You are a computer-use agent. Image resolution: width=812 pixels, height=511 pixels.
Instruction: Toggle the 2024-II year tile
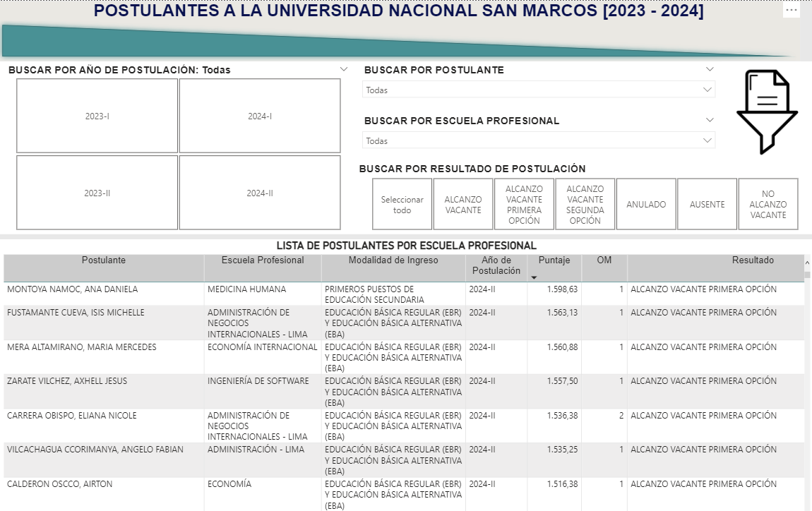click(x=260, y=193)
